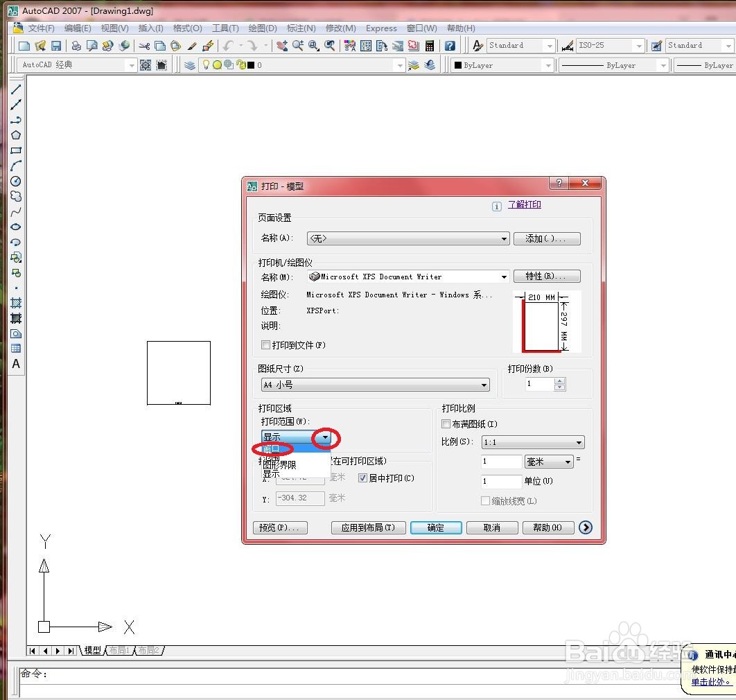Select Window option in plot area list
Image resolution: width=736 pixels, height=700 pixels.
pyautogui.click(x=296, y=449)
